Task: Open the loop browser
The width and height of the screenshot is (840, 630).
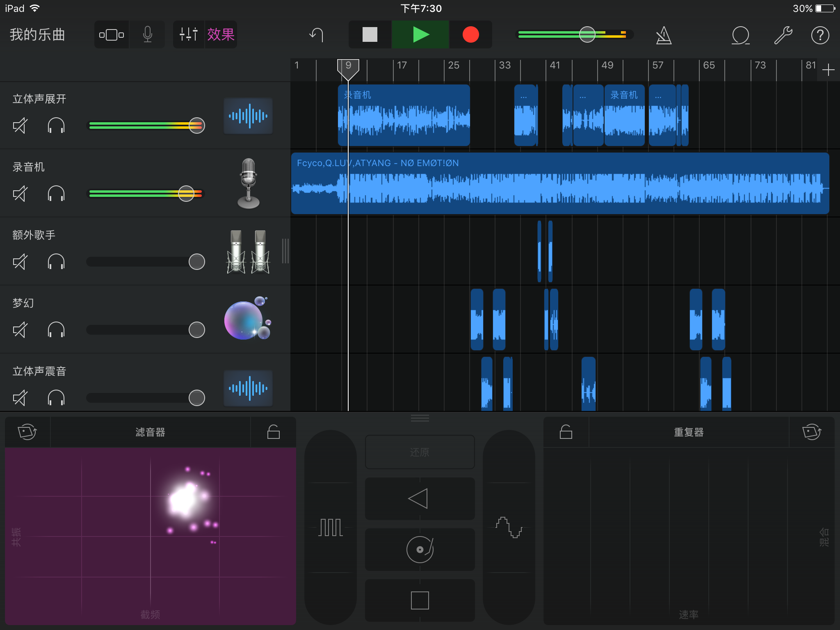Action: pyautogui.click(x=740, y=35)
